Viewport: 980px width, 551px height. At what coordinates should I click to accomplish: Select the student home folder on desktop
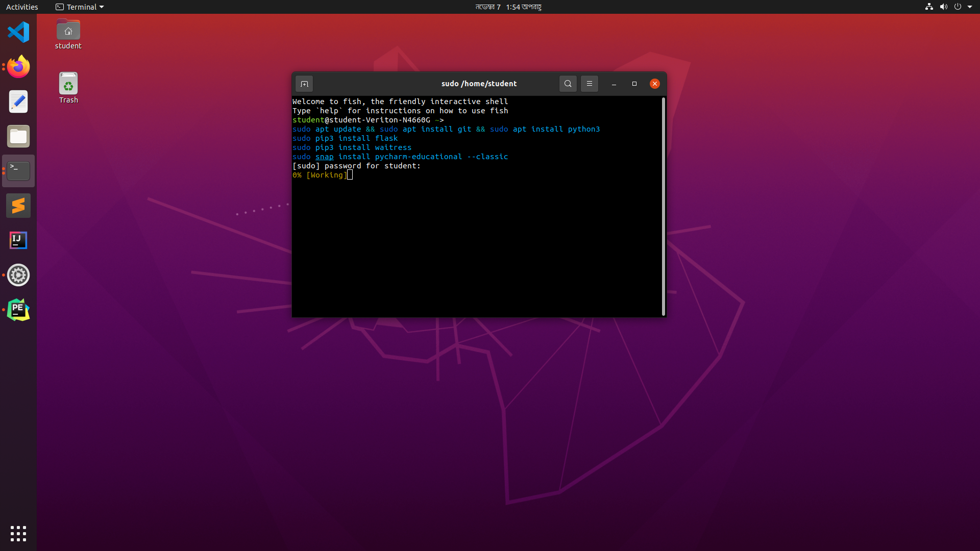pyautogui.click(x=68, y=35)
